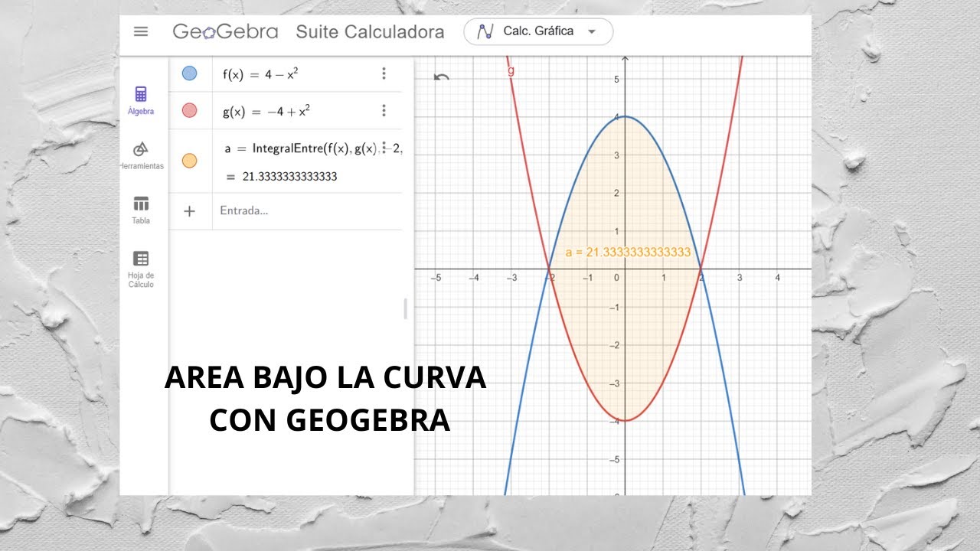Viewport: 980px width, 551px height.
Task: Click the Suite Calculadora title
Action: click(x=370, y=32)
